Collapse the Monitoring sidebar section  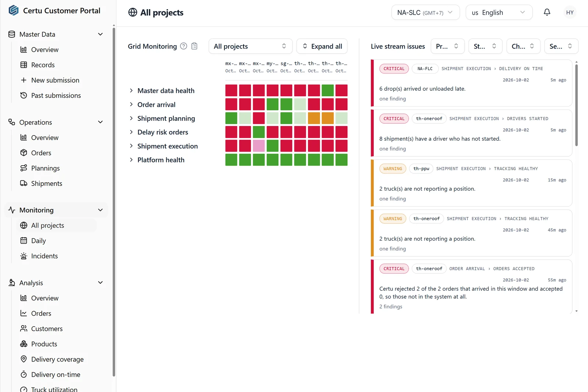point(100,210)
